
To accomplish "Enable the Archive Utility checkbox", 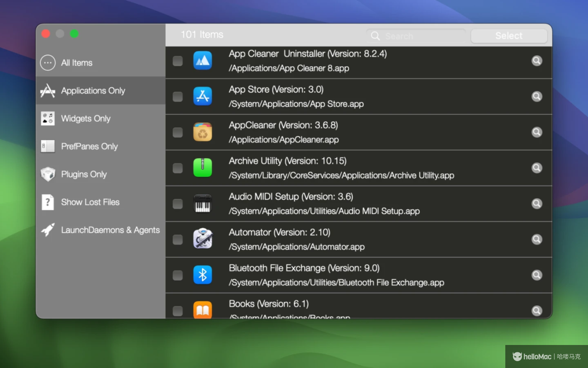I will [x=177, y=168].
